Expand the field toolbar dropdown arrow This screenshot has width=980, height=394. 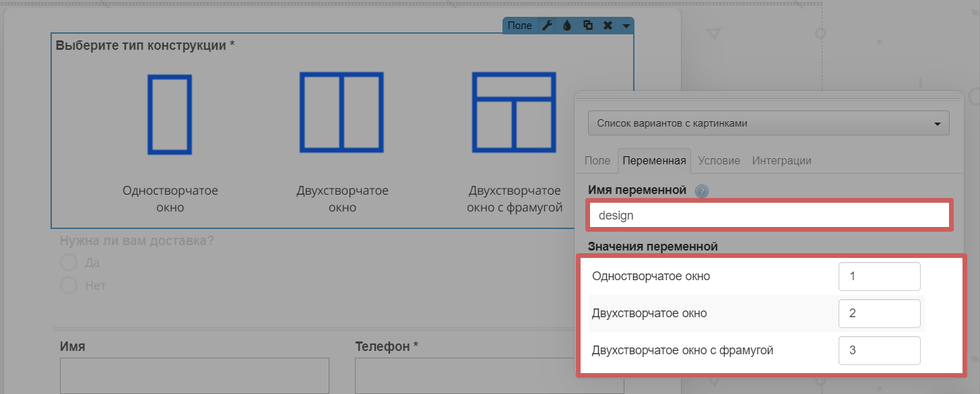626,26
